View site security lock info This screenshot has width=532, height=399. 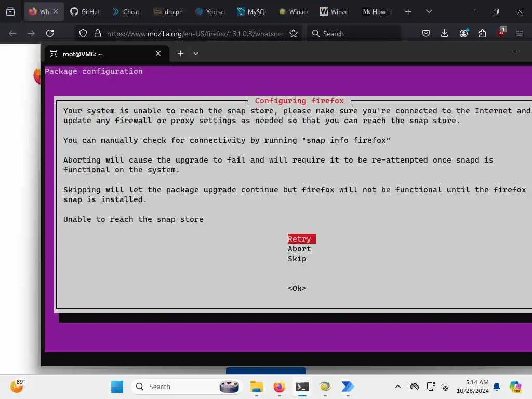click(98, 33)
